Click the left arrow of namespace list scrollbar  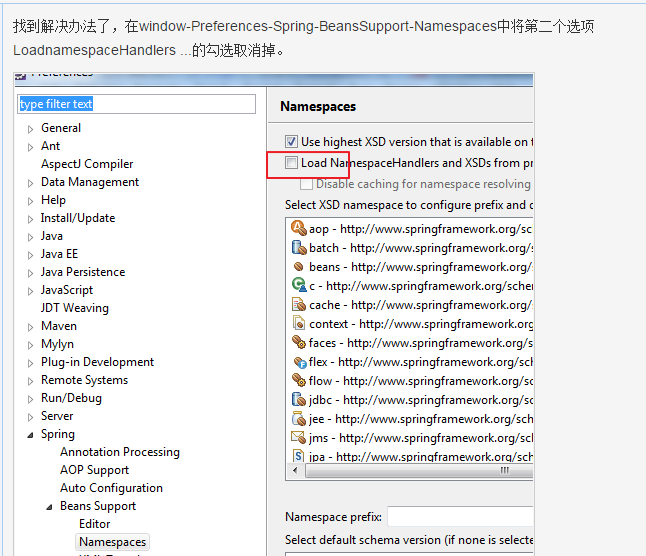click(295, 470)
